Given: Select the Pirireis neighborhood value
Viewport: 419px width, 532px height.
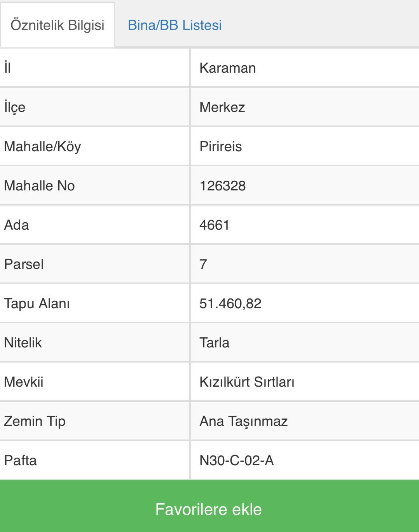Looking at the screenshot, I should (x=220, y=147).
